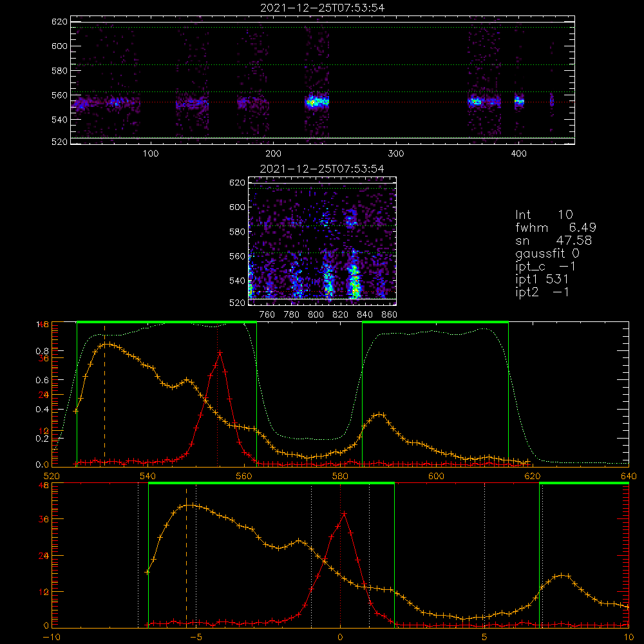Screen dimensions: 644x644
Task: Click the '48' y-axis label of bottom plot
Action: (x=44, y=485)
